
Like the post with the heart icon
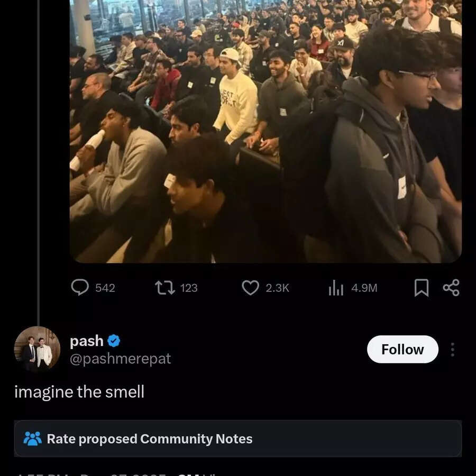tap(251, 288)
